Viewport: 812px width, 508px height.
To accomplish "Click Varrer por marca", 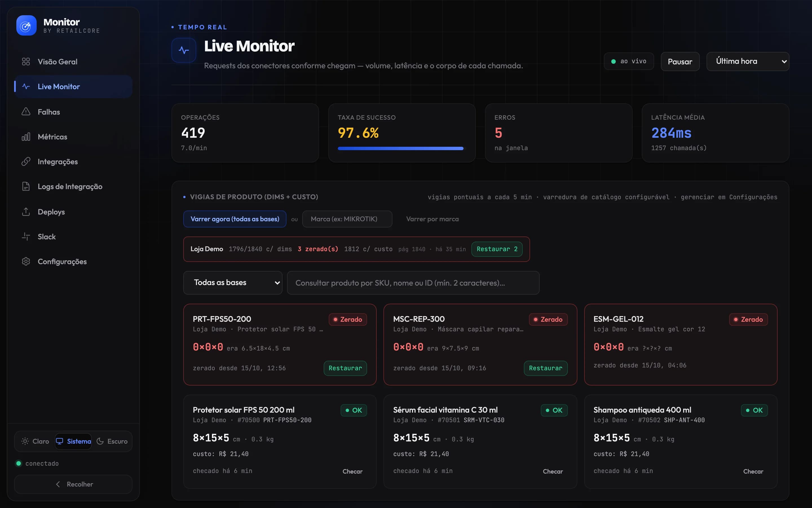I will [x=432, y=219].
